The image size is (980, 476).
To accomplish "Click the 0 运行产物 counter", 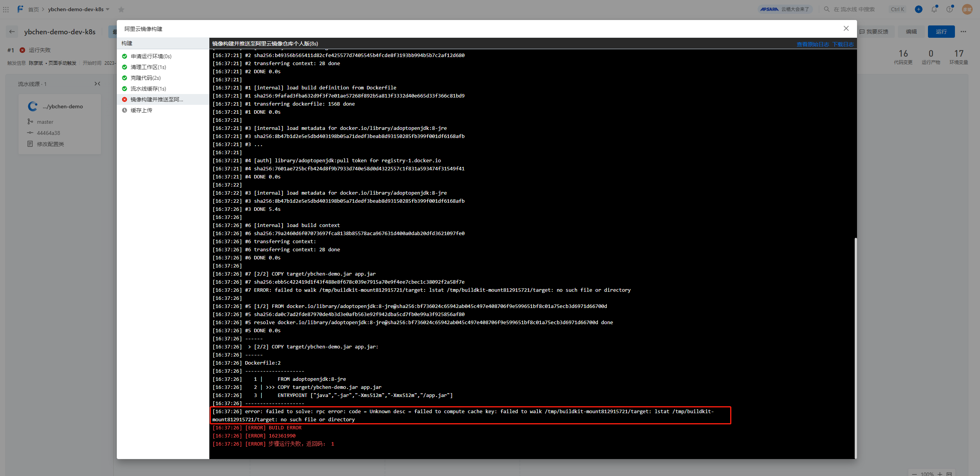I will [931, 57].
